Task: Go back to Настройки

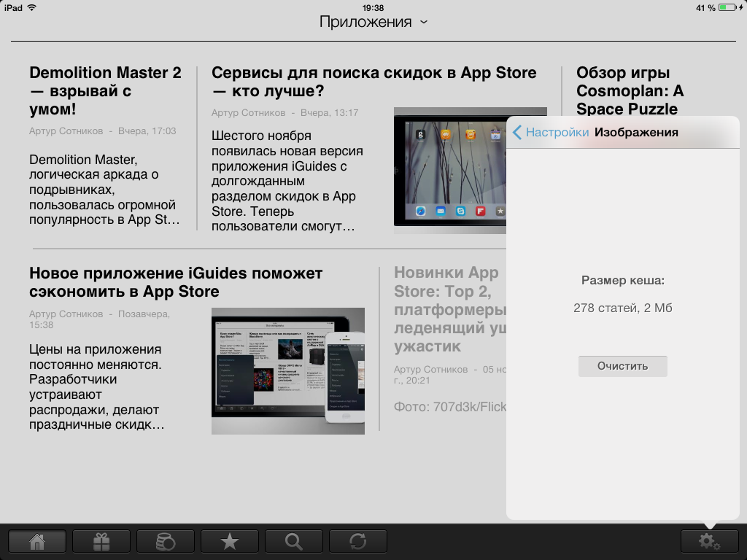Action: (x=557, y=132)
